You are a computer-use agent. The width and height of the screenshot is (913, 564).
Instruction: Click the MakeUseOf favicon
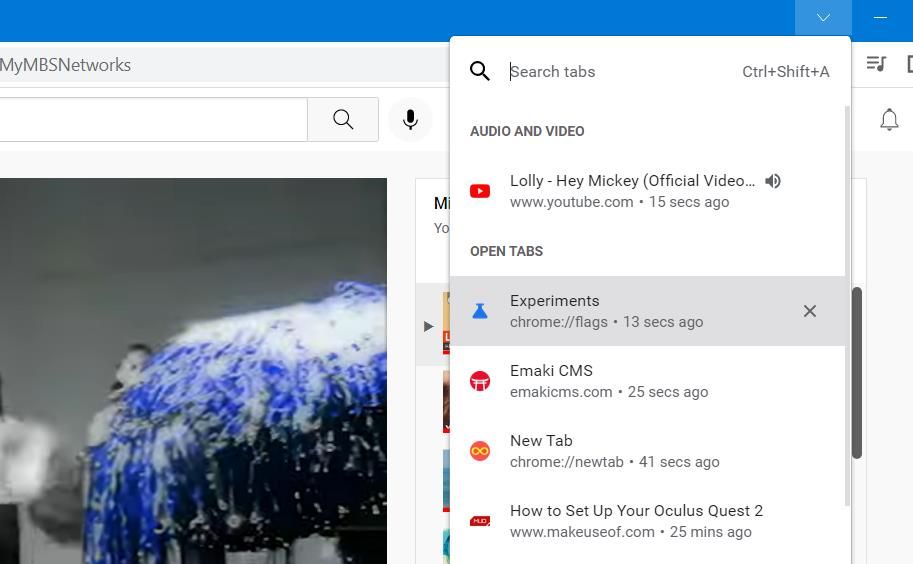click(480, 521)
